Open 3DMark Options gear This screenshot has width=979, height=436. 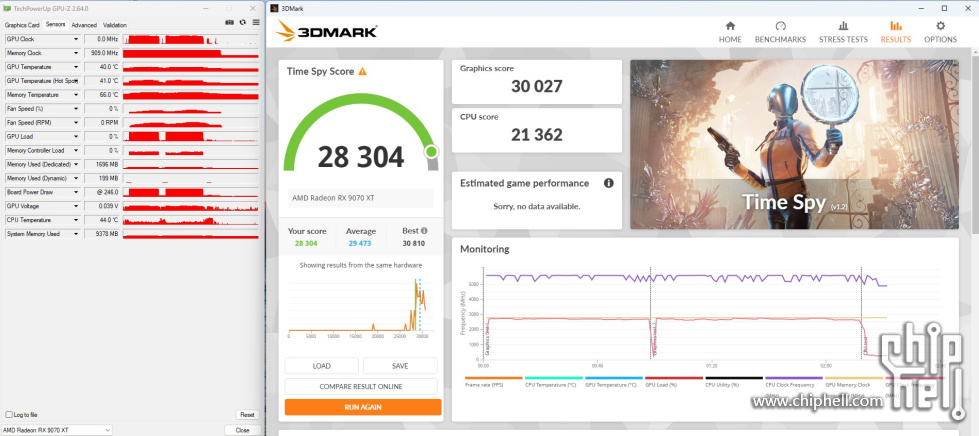tap(940, 32)
